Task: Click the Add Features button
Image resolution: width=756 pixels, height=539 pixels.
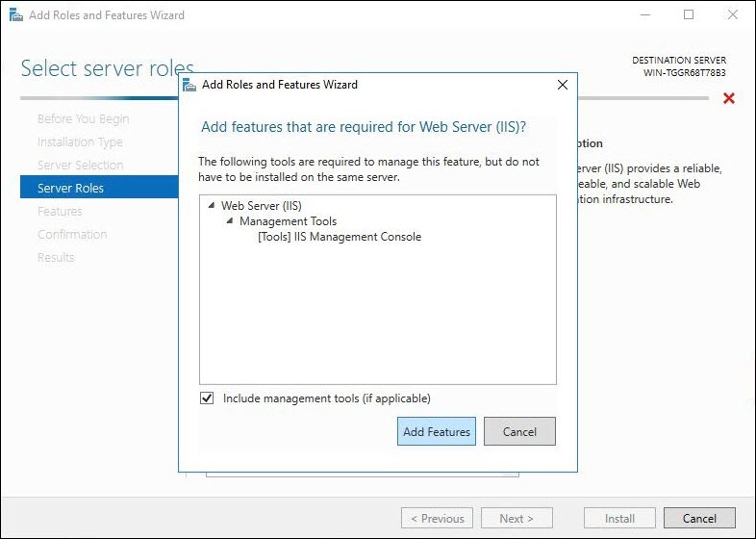Action: click(437, 431)
